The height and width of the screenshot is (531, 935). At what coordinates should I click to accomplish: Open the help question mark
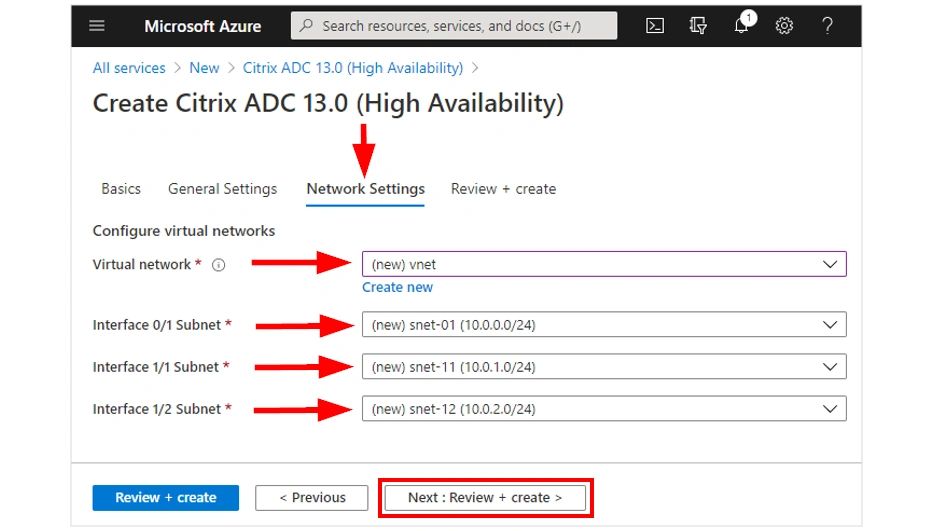pyautogui.click(x=827, y=26)
